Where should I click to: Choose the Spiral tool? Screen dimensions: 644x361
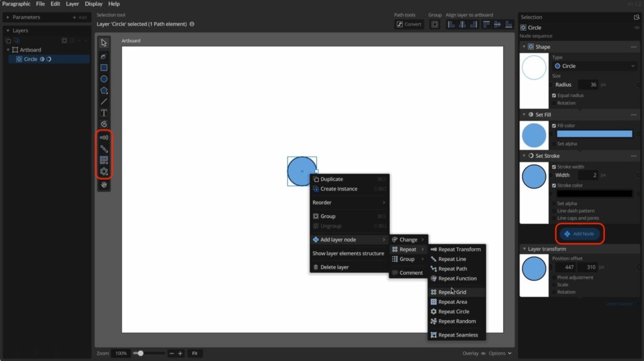104,124
